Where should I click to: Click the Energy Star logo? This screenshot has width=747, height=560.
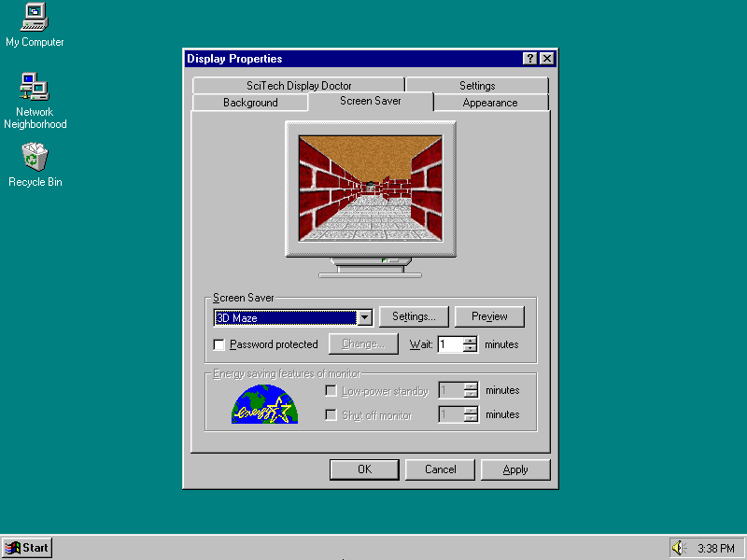(263, 403)
